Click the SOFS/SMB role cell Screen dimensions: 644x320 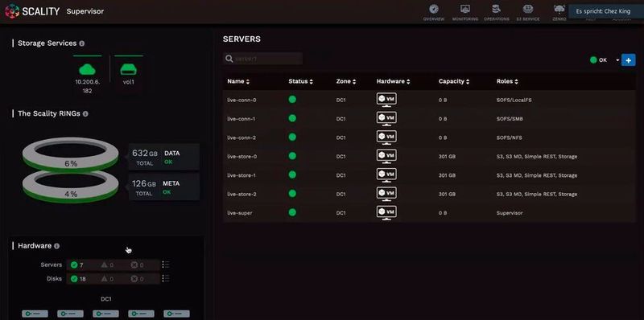tap(510, 119)
